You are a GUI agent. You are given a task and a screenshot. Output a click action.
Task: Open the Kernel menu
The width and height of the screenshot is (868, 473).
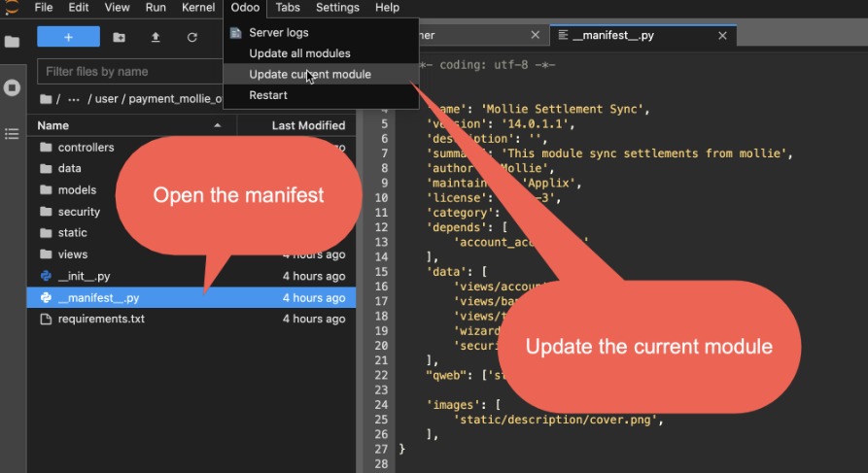click(198, 7)
